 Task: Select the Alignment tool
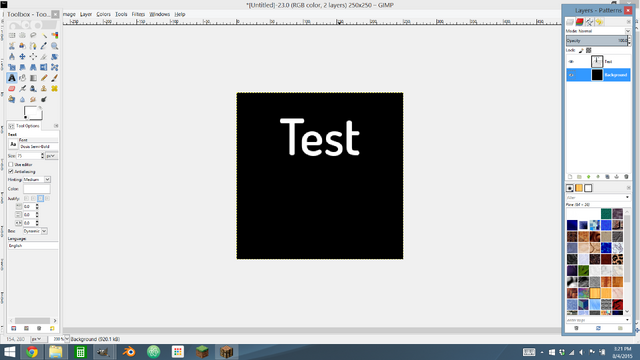[x=33, y=56]
